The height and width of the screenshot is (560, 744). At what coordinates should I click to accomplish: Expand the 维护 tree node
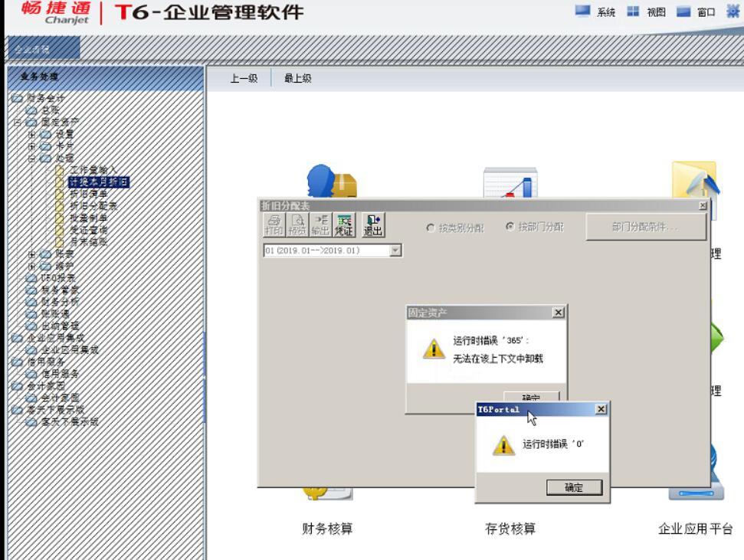[x=31, y=266]
